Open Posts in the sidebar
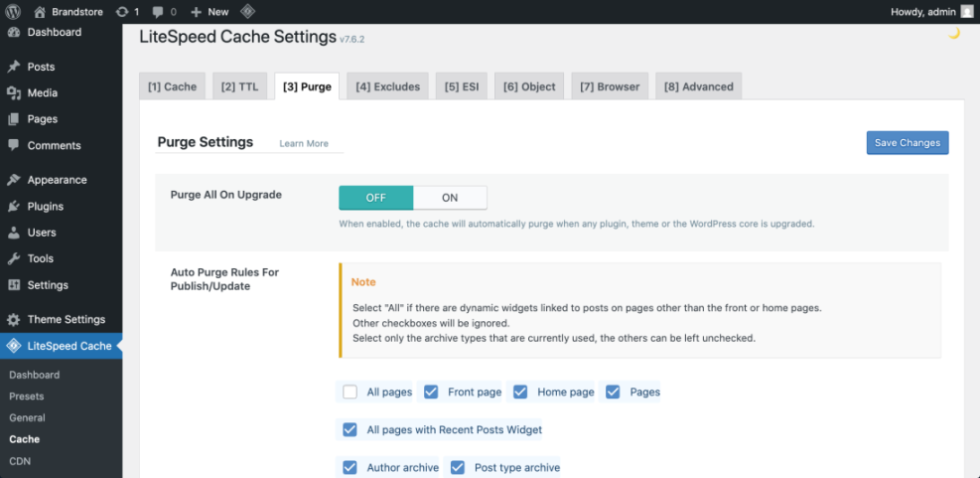Image resolution: width=980 pixels, height=478 pixels. point(42,67)
